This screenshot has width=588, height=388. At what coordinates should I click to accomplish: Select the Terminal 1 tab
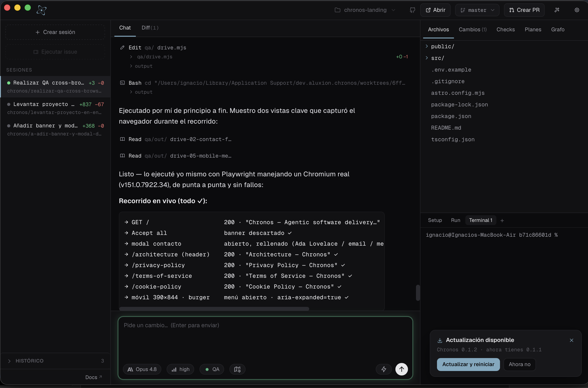tap(481, 220)
